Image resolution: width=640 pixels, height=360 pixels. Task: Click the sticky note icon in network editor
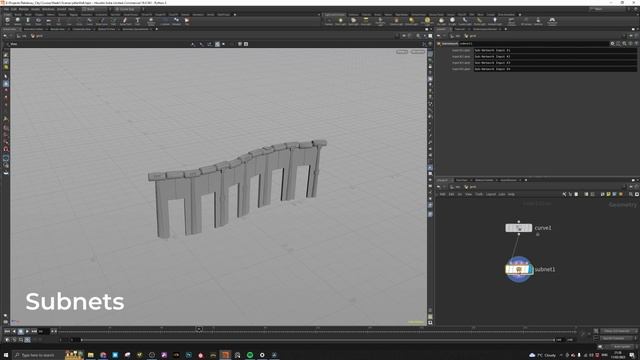click(609, 194)
